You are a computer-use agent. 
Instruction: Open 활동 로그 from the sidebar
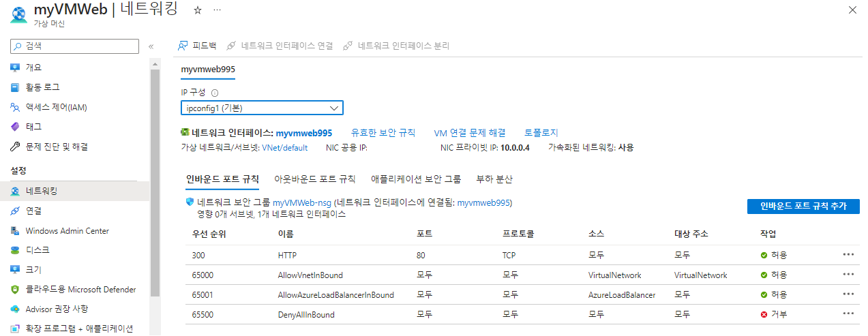pos(42,87)
